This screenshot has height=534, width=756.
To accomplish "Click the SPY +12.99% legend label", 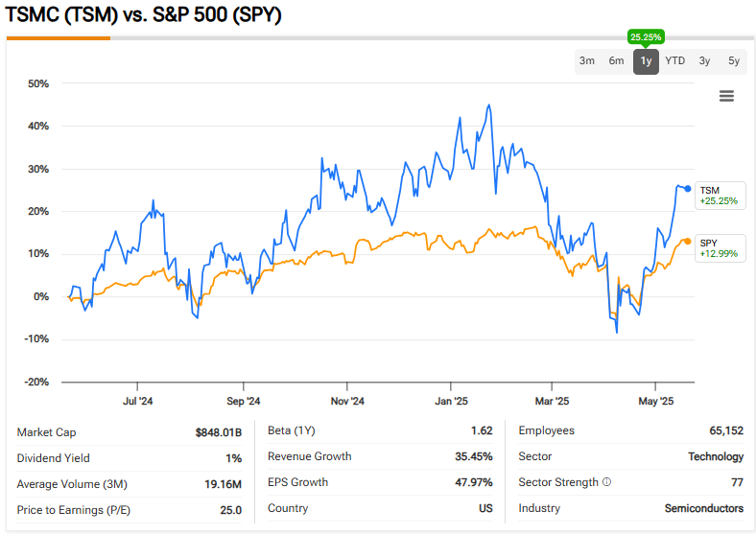I will (721, 248).
